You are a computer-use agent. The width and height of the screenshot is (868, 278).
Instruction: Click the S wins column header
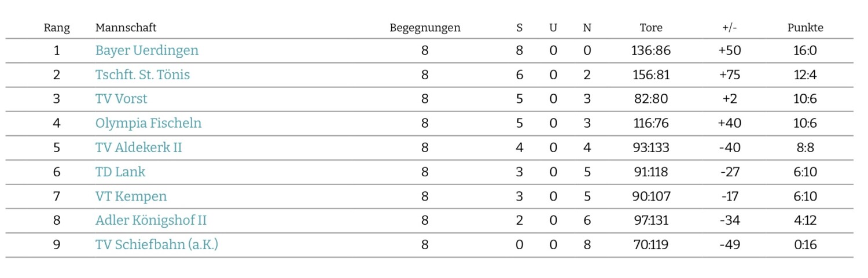click(x=519, y=28)
